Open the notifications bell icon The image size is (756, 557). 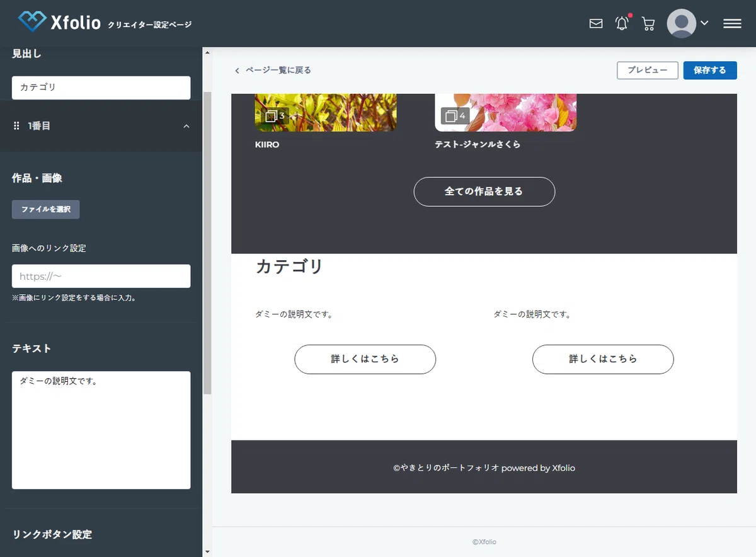622,24
